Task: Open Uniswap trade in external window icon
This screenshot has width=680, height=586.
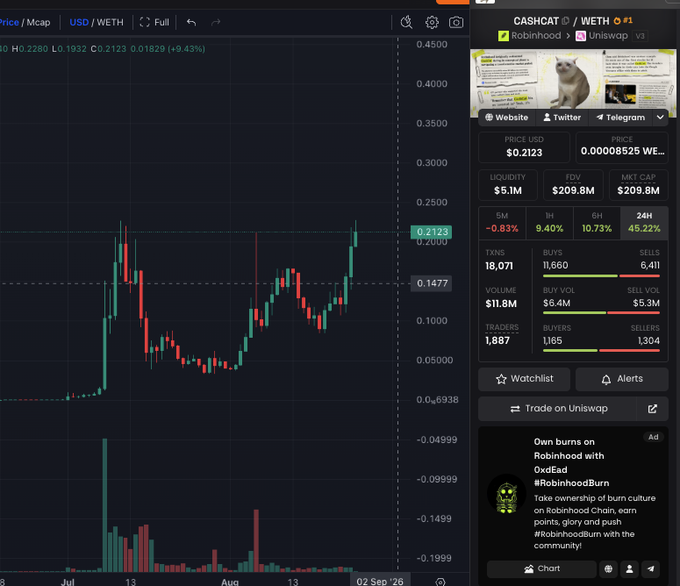Action: pyautogui.click(x=652, y=409)
